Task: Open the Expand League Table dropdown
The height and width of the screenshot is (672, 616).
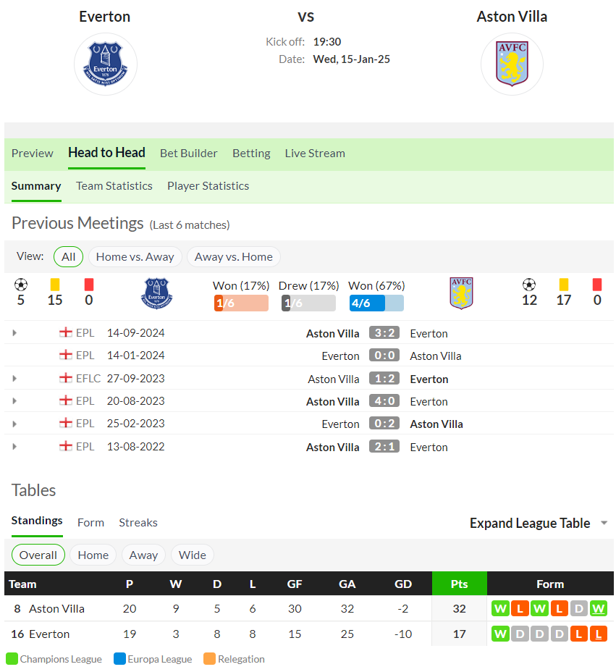Action: tap(539, 523)
